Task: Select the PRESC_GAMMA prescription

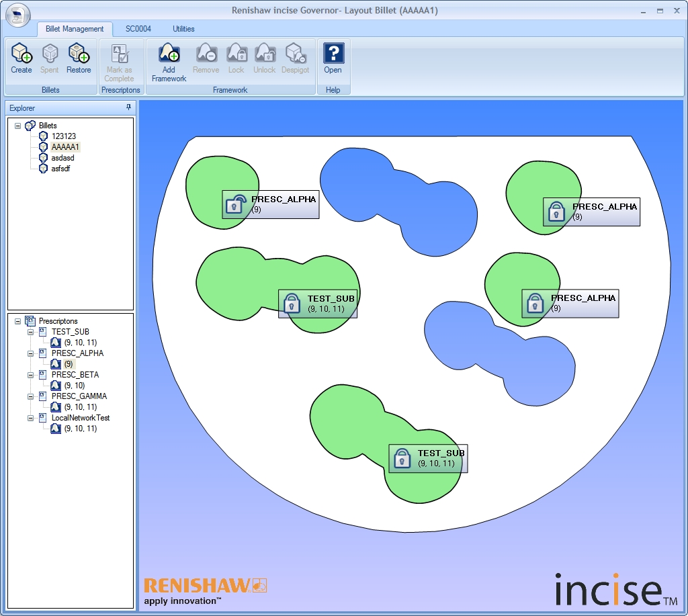Action: point(79,396)
